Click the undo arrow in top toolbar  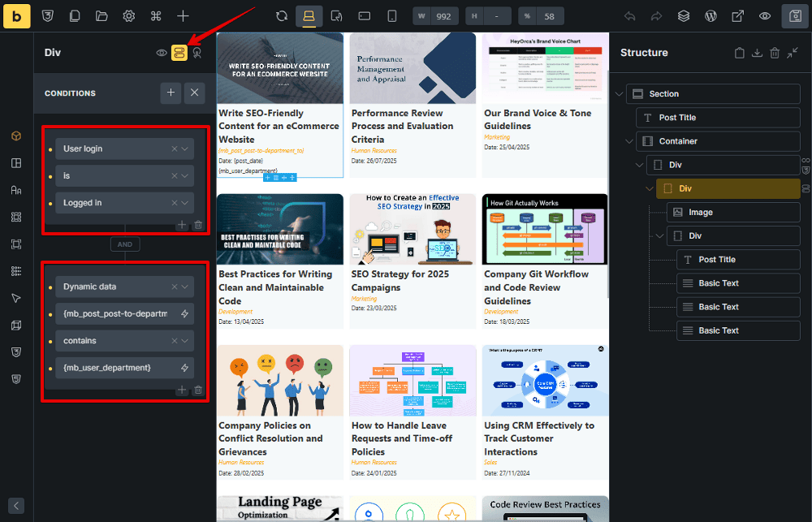[630, 16]
